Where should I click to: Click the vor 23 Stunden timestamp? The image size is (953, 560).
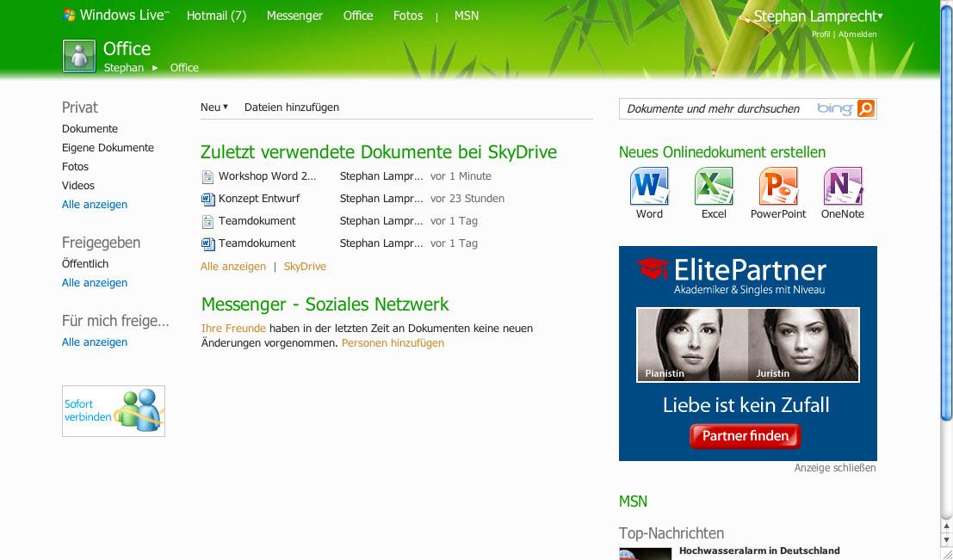[x=467, y=198]
